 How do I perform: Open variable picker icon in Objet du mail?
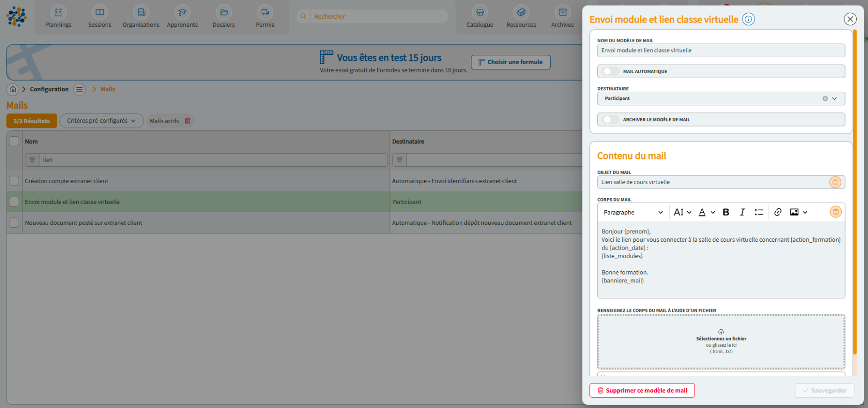[835, 182]
